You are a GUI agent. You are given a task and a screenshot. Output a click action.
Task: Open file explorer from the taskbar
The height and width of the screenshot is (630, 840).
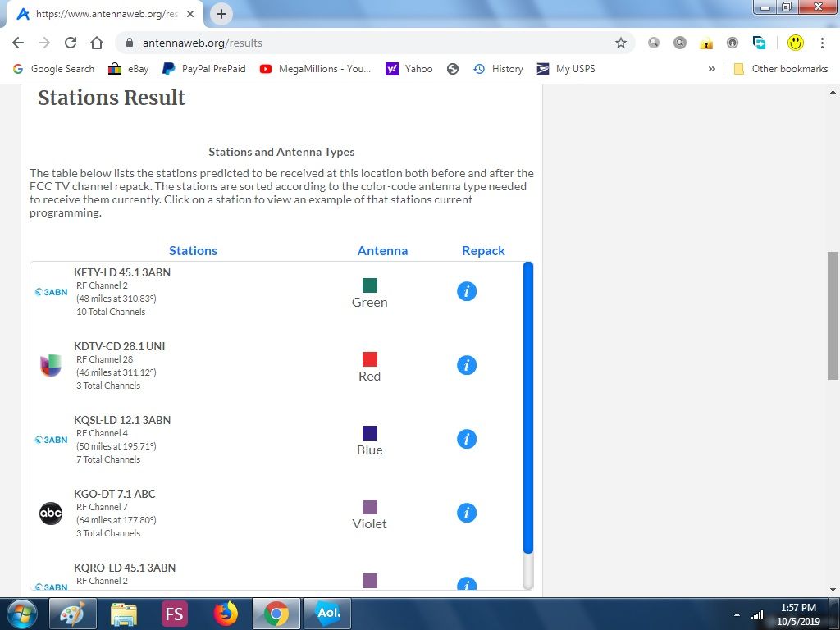coord(124,614)
